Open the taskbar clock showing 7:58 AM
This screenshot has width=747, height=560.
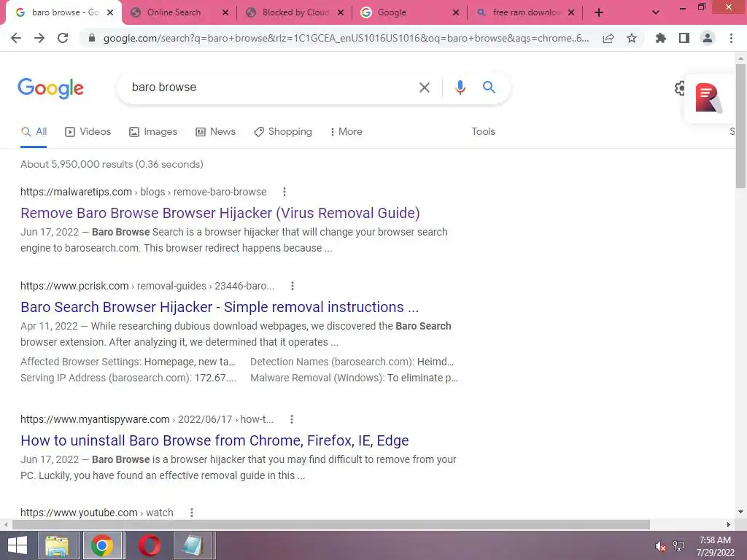pos(715,546)
